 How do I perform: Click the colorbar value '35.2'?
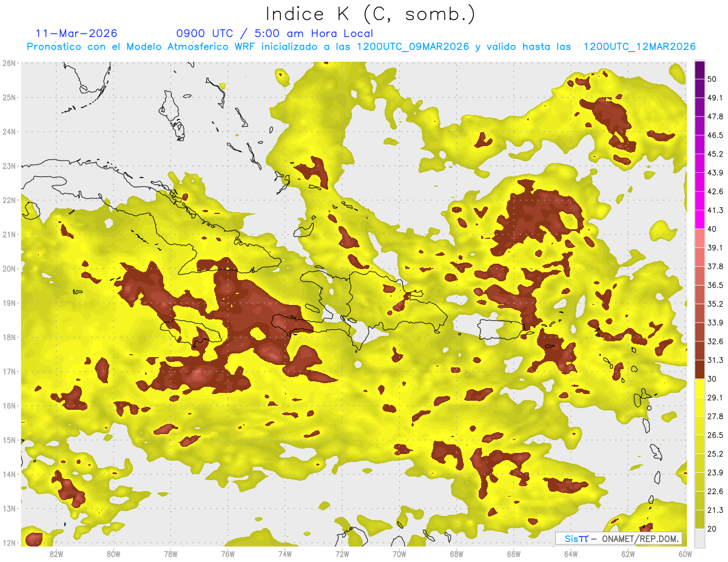click(715, 304)
